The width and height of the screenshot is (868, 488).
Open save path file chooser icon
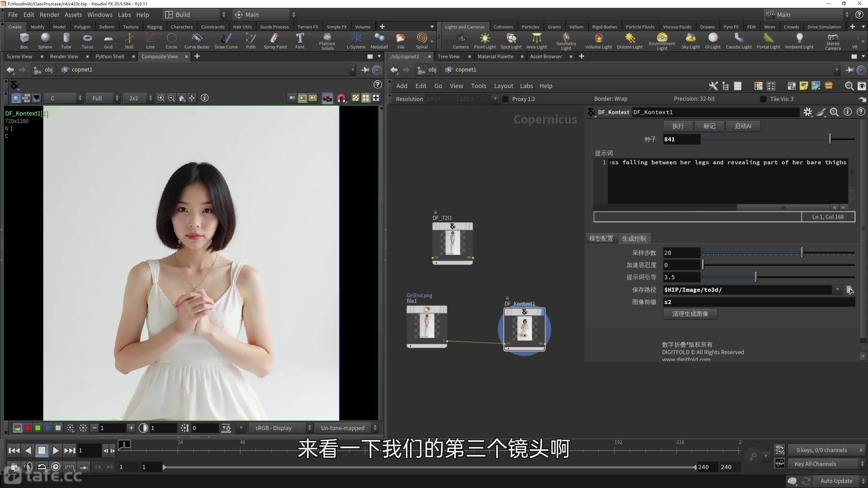pyautogui.click(x=849, y=290)
